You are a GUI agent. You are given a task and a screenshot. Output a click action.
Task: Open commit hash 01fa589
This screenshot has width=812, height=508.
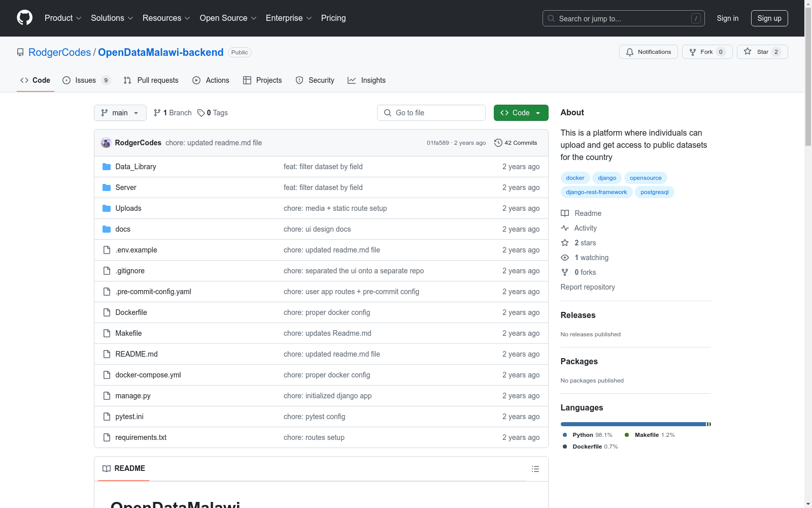pyautogui.click(x=438, y=143)
